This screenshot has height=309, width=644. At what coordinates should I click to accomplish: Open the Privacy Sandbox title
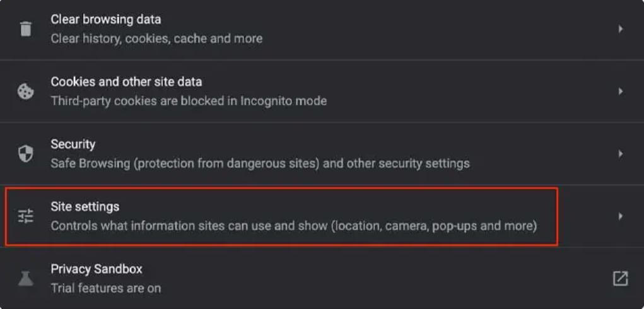pos(97,269)
